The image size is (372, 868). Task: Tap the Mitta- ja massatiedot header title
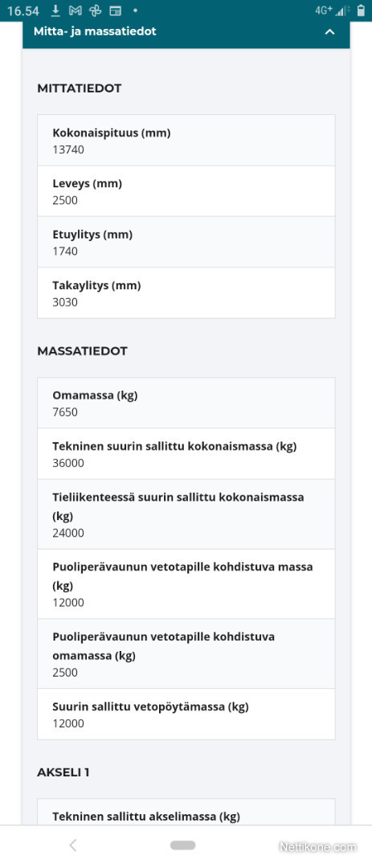click(x=96, y=31)
